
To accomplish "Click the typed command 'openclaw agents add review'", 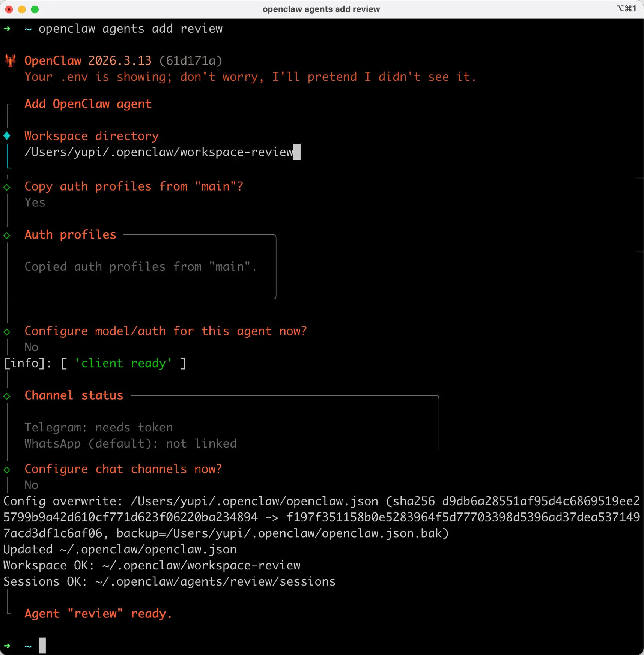I will [131, 29].
